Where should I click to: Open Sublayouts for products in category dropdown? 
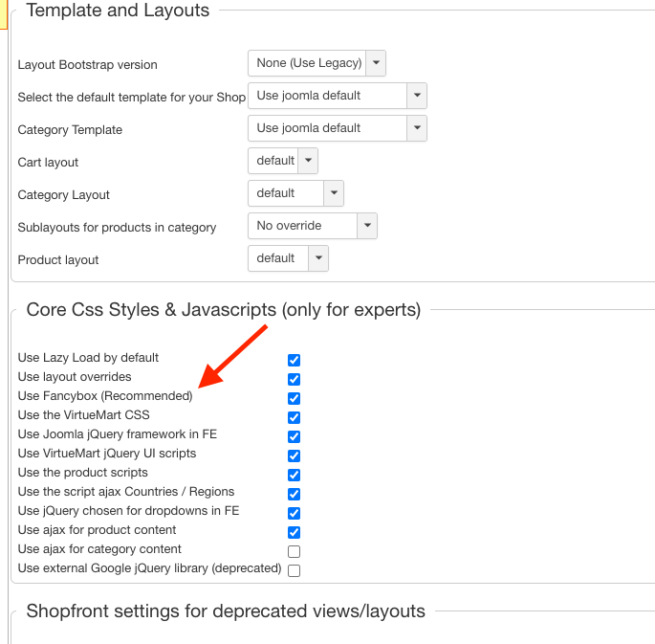click(x=313, y=226)
